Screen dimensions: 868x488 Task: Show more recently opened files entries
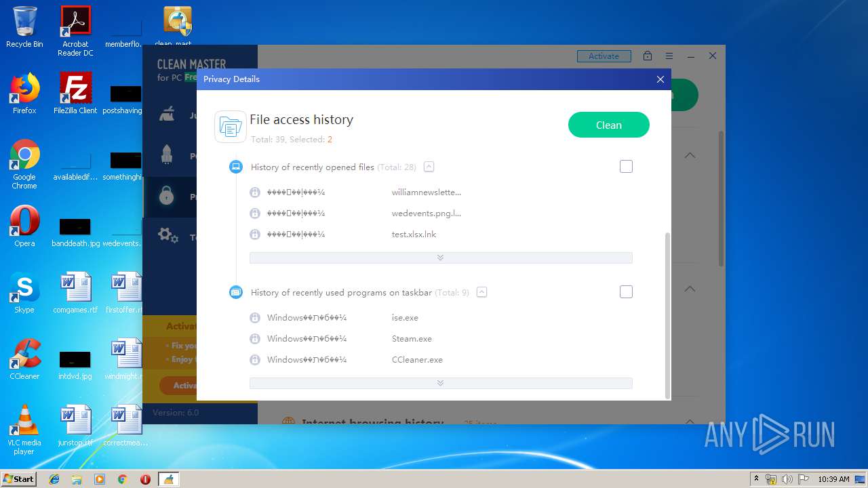click(x=441, y=258)
